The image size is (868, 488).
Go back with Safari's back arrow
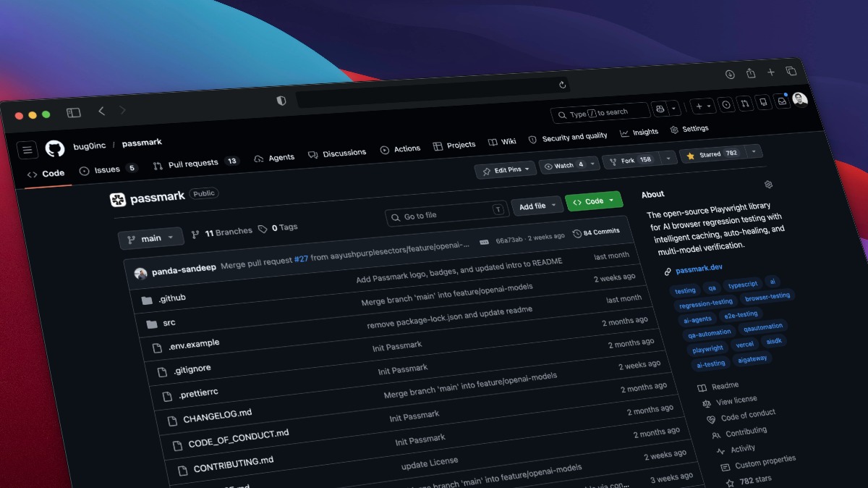coord(101,111)
